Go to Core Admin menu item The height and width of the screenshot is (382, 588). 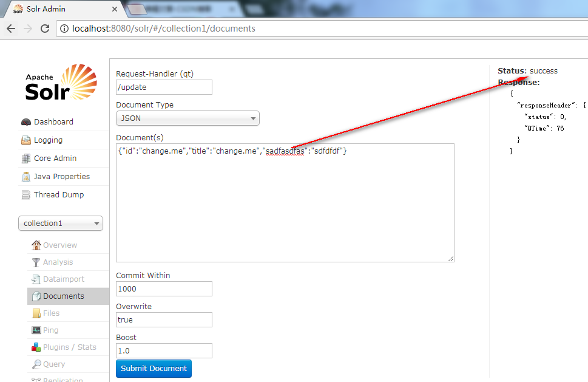pyautogui.click(x=55, y=159)
